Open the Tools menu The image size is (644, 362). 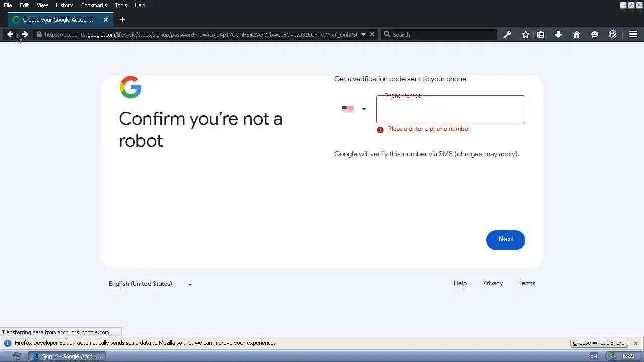pyautogui.click(x=121, y=5)
